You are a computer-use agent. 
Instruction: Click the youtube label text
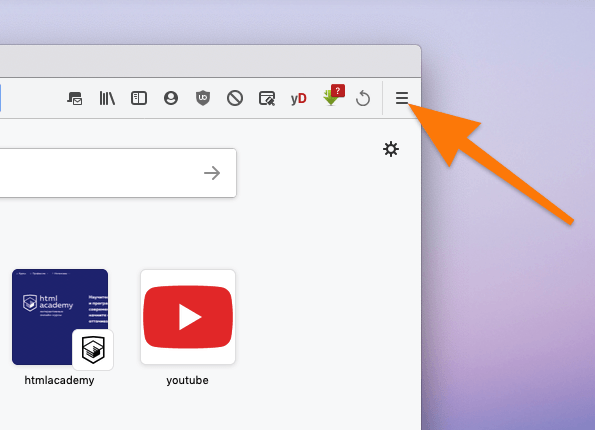(187, 380)
